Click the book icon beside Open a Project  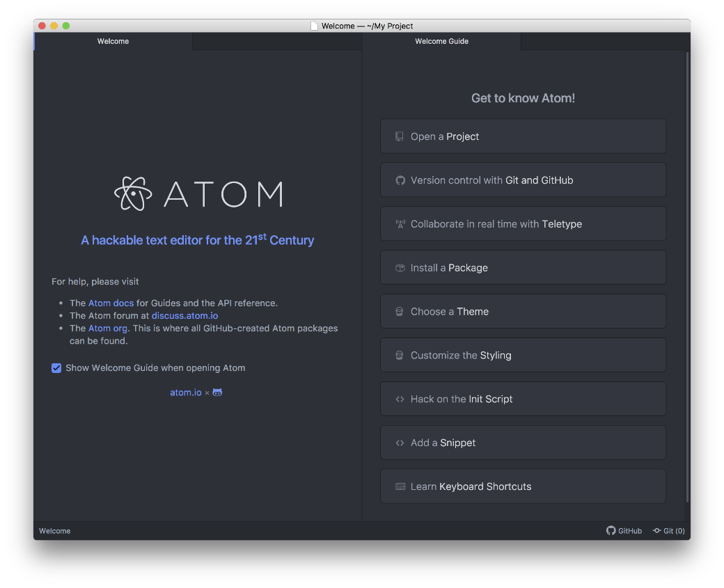click(400, 136)
